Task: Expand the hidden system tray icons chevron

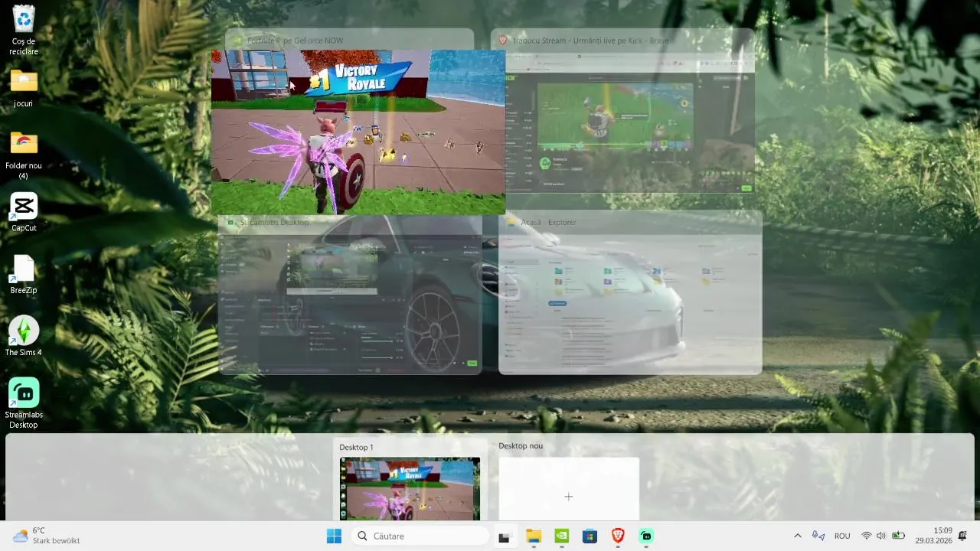Action: (798, 536)
